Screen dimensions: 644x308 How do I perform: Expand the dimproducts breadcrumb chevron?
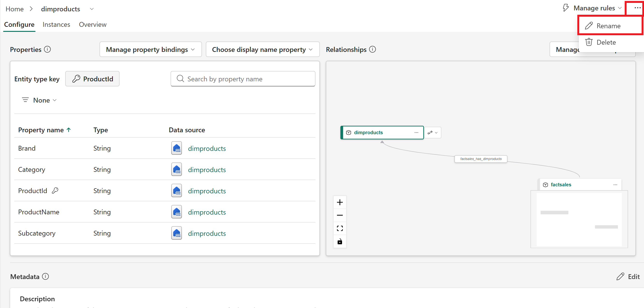pos(92,9)
